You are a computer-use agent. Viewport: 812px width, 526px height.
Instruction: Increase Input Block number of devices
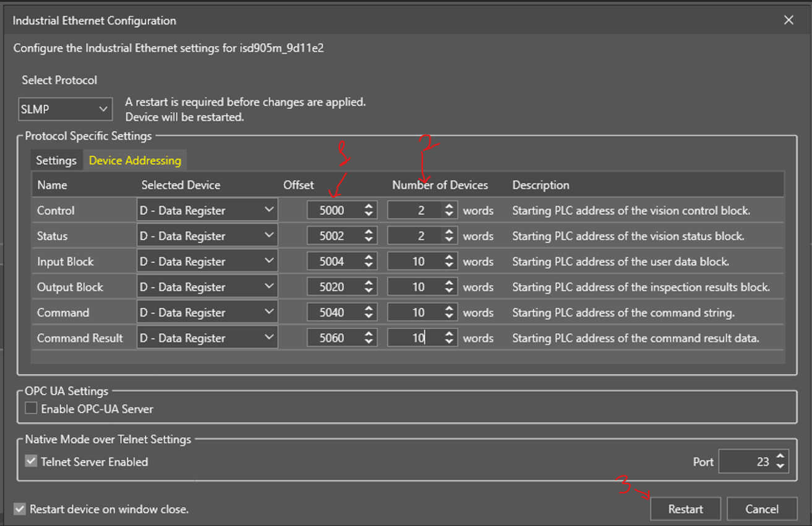tap(450, 257)
